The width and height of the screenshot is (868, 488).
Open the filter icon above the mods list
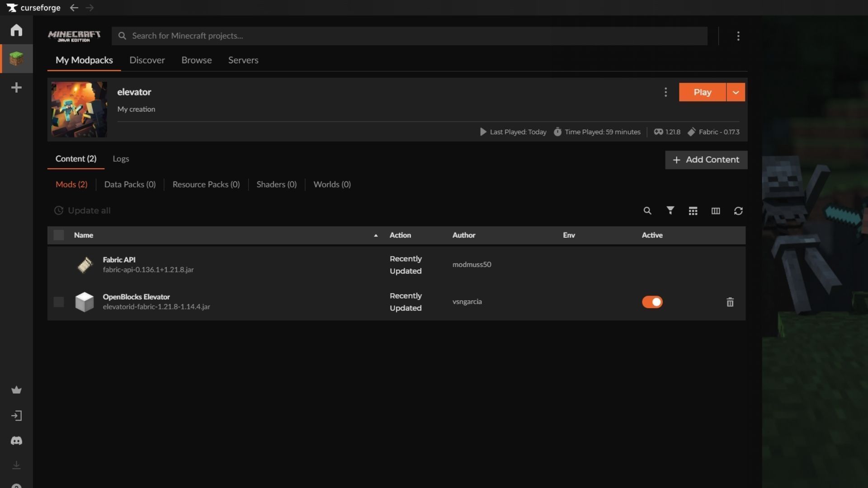(670, 211)
